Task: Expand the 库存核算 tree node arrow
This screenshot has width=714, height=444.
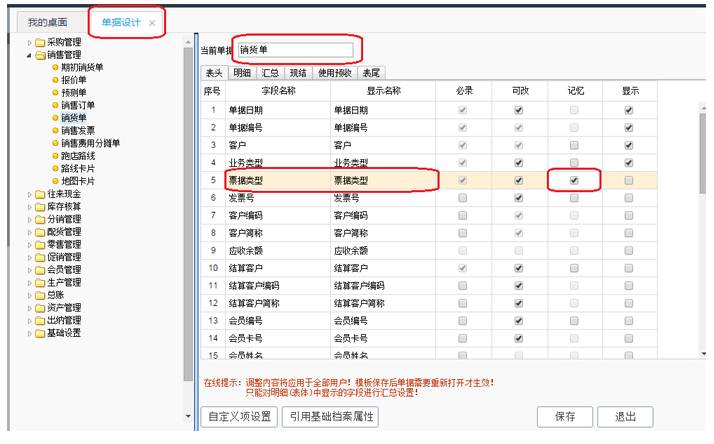Action: coord(30,207)
